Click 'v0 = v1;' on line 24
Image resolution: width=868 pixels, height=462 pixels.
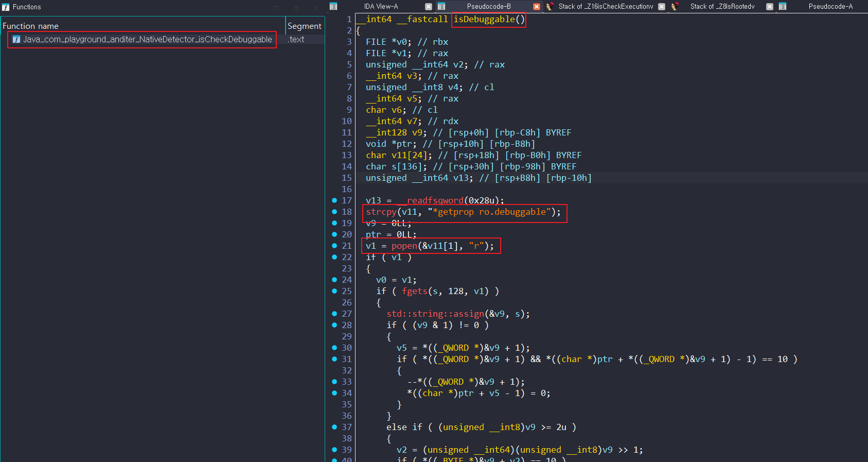pyautogui.click(x=397, y=280)
